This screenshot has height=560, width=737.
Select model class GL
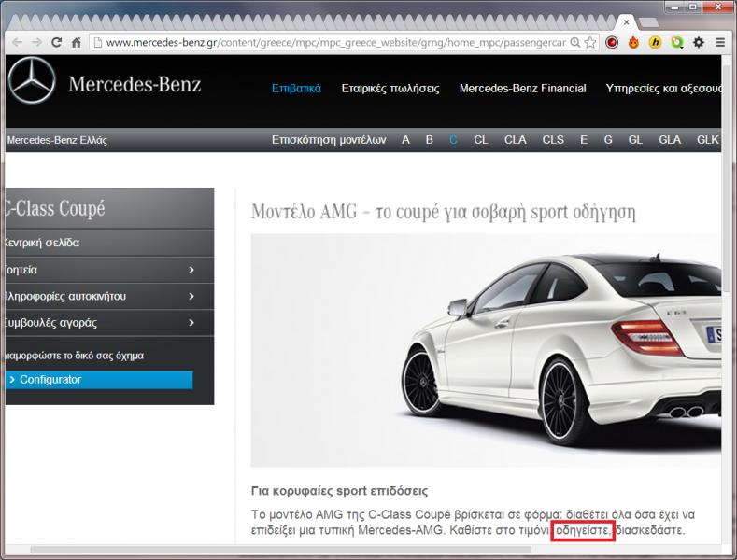tap(635, 140)
